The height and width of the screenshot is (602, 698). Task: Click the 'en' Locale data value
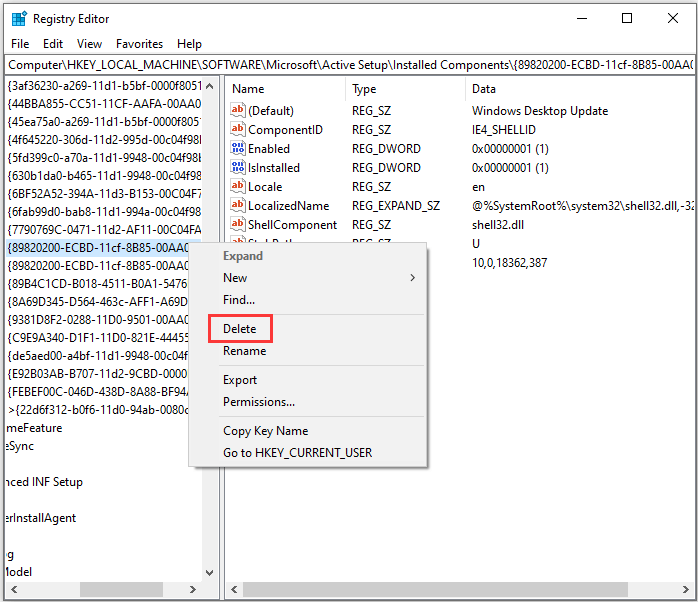pos(479,187)
